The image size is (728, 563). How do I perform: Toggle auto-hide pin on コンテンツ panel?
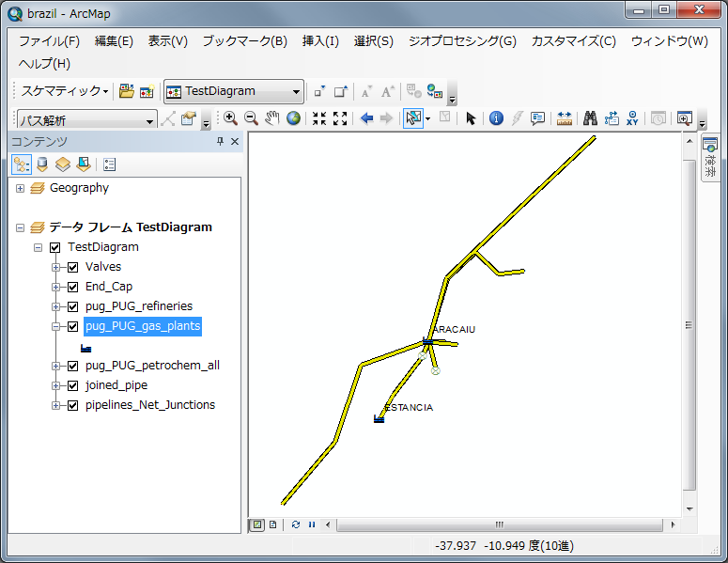[x=220, y=141]
